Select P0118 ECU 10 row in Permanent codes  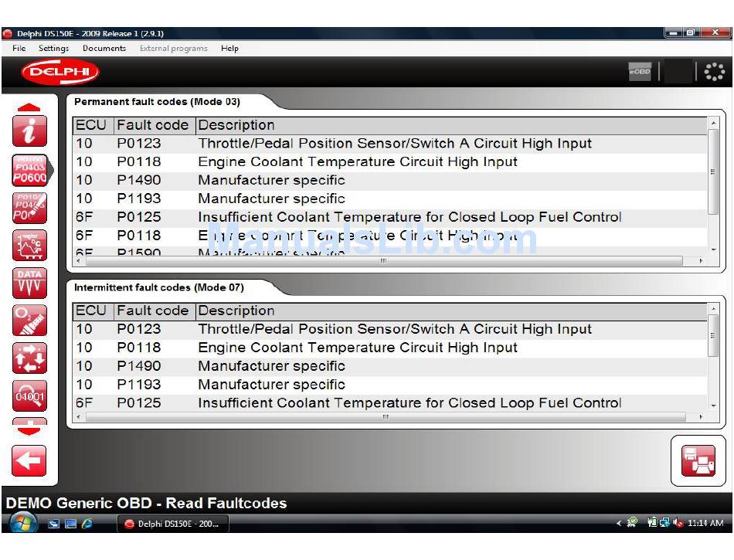pyautogui.click(x=390, y=162)
